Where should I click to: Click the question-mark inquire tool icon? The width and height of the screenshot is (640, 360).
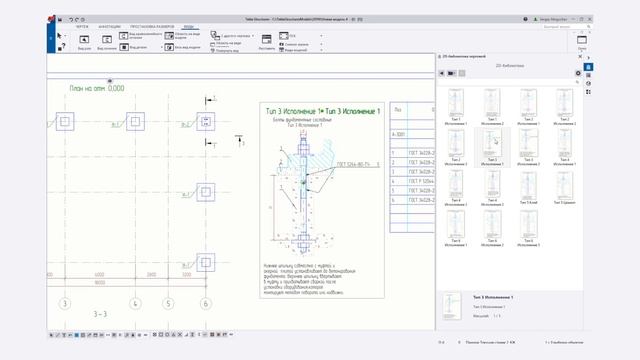(x=62, y=47)
